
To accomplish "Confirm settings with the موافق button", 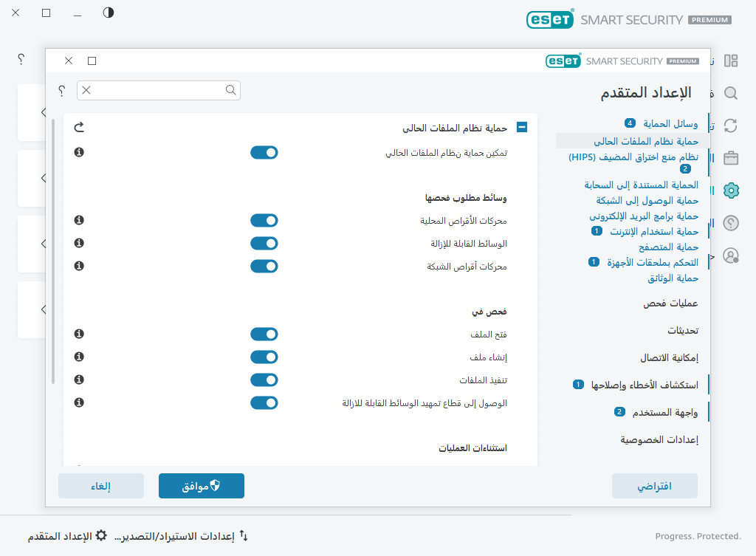I will [201, 486].
